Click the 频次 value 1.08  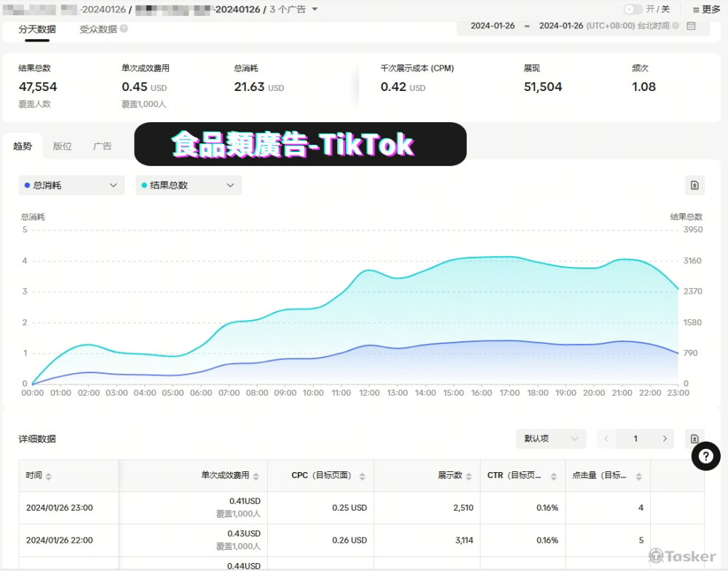point(644,87)
